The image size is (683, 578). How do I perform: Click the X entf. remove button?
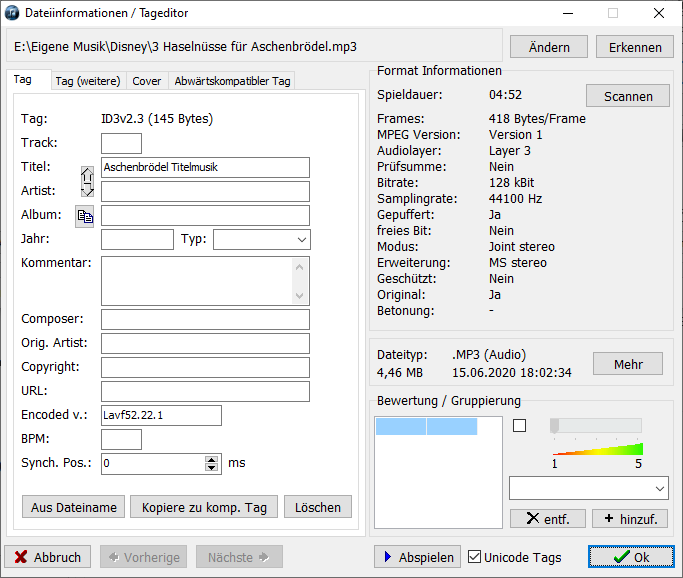[x=548, y=519]
